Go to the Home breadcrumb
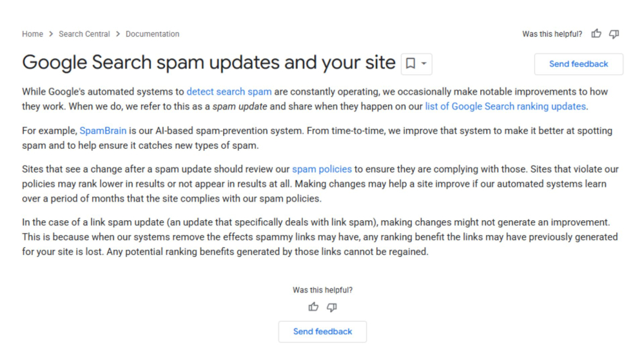 pyautogui.click(x=32, y=34)
